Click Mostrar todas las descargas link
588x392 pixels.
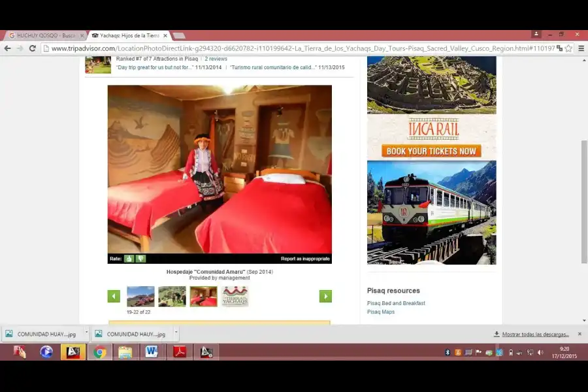(536, 335)
